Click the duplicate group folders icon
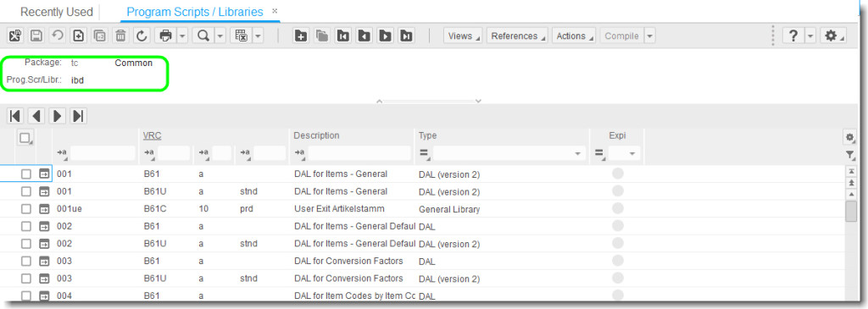 (321, 36)
